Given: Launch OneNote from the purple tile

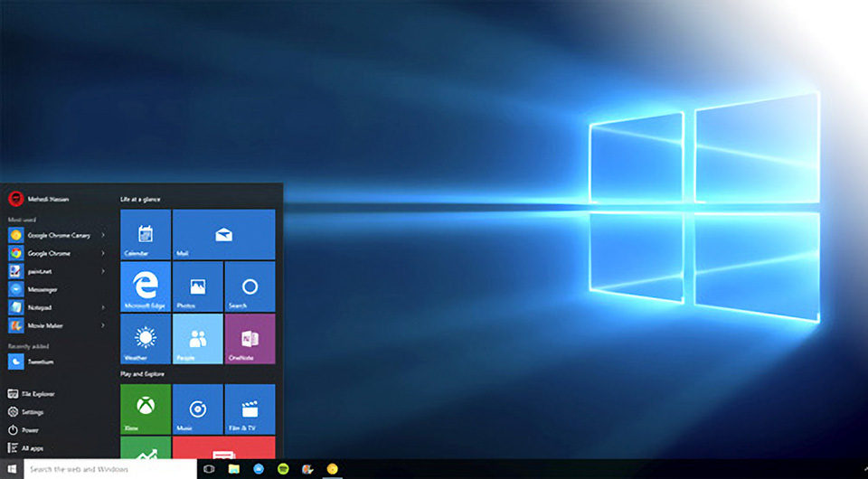Looking at the screenshot, I should coord(250,338).
